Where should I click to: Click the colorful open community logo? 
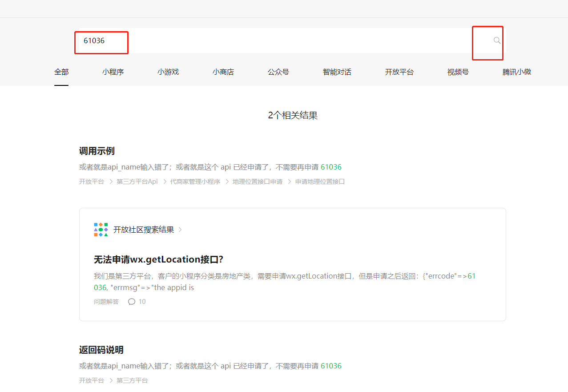101,230
